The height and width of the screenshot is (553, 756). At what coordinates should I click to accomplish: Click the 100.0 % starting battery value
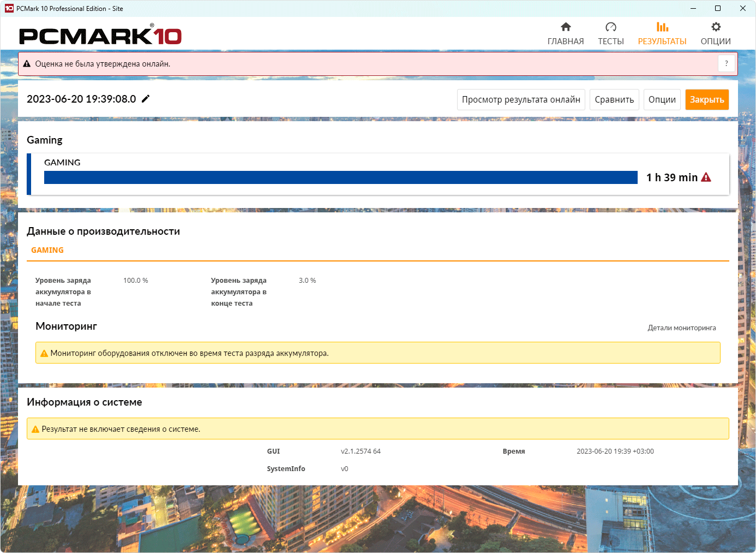coord(136,281)
